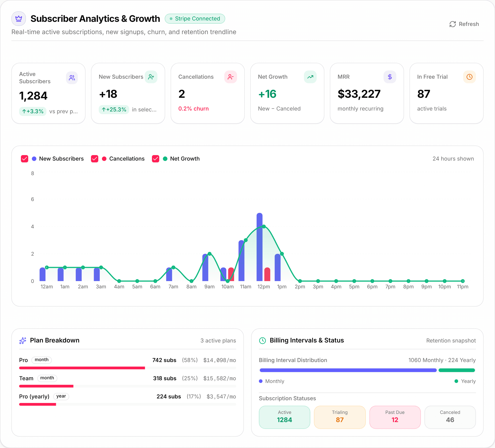Click the Past Due 12 status card

[x=395, y=417]
